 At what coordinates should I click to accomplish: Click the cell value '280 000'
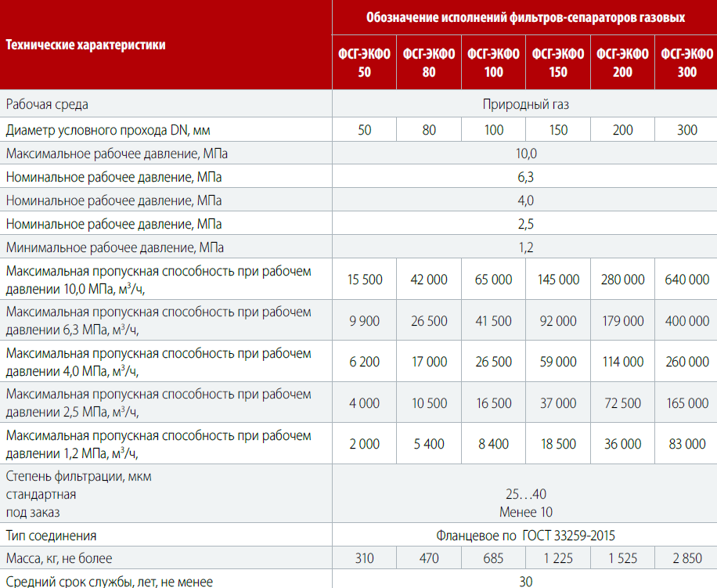click(622, 280)
